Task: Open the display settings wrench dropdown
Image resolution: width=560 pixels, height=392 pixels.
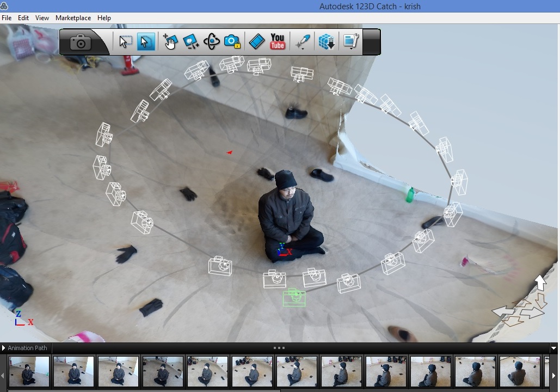Action: point(350,42)
